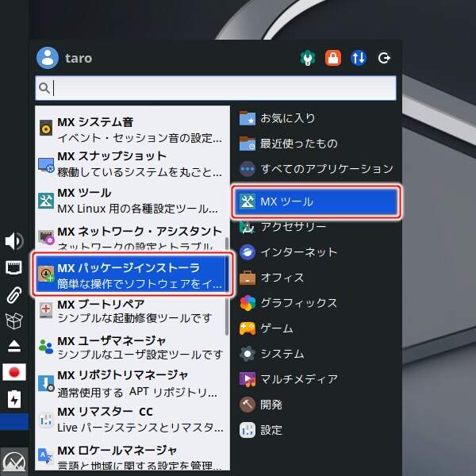Screen dimensions: 476x476
Task: Click the application list scrollbar
Action: click(228, 286)
